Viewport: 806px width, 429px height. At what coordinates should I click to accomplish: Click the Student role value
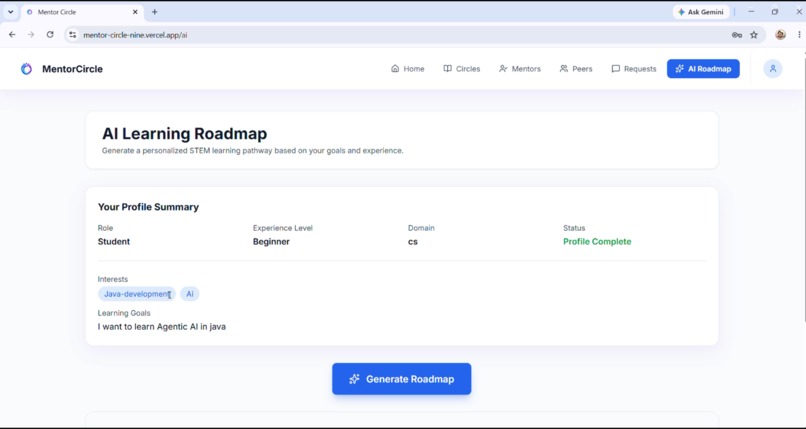[114, 241]
